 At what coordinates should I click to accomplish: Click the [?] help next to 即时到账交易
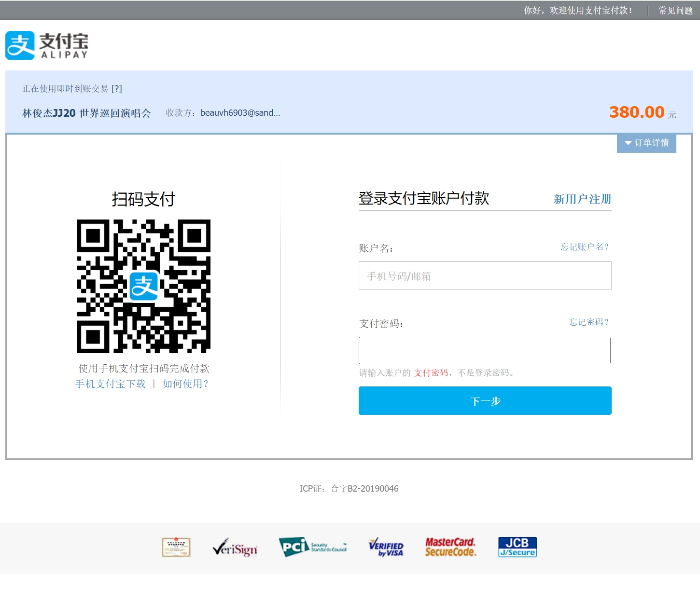[x=117, y=89]
